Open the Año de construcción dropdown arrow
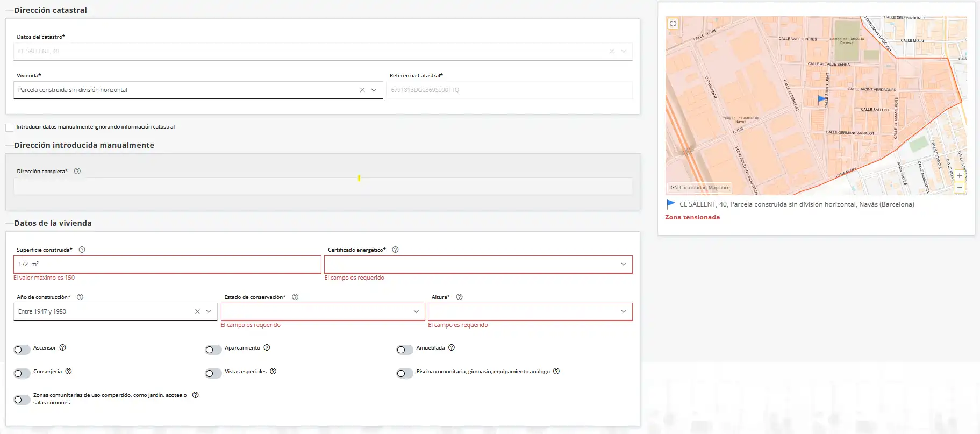980x434 pixels. coord(209,312)
